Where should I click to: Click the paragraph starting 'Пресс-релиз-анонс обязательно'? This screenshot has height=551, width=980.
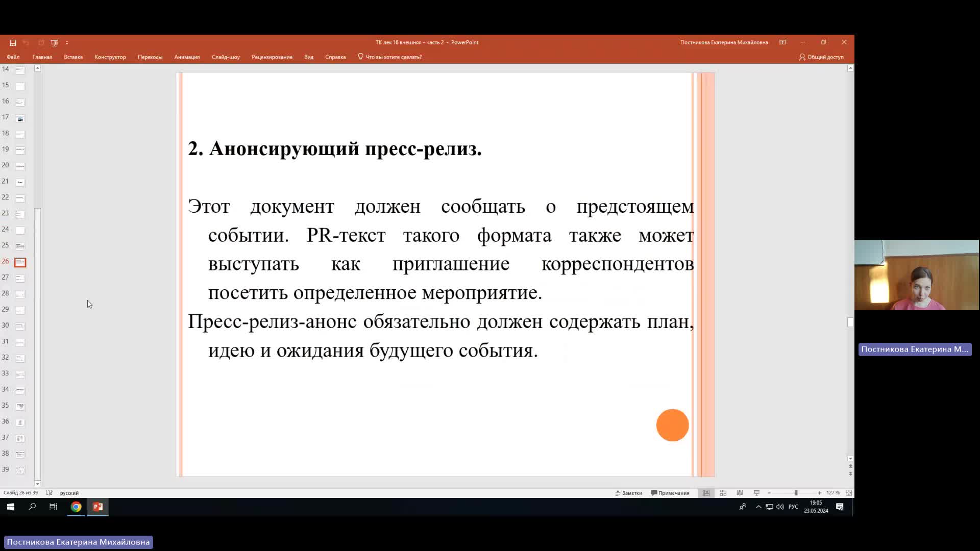tap(441, 336)
